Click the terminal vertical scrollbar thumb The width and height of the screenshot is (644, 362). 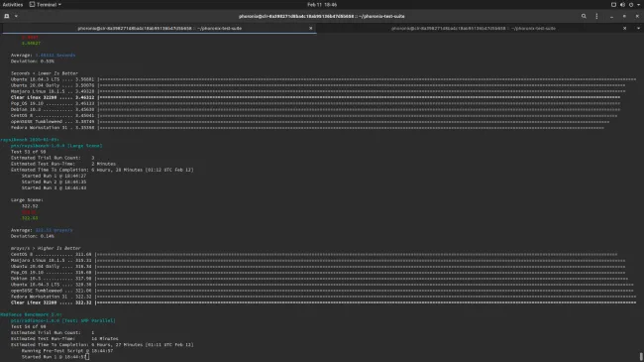641,356
